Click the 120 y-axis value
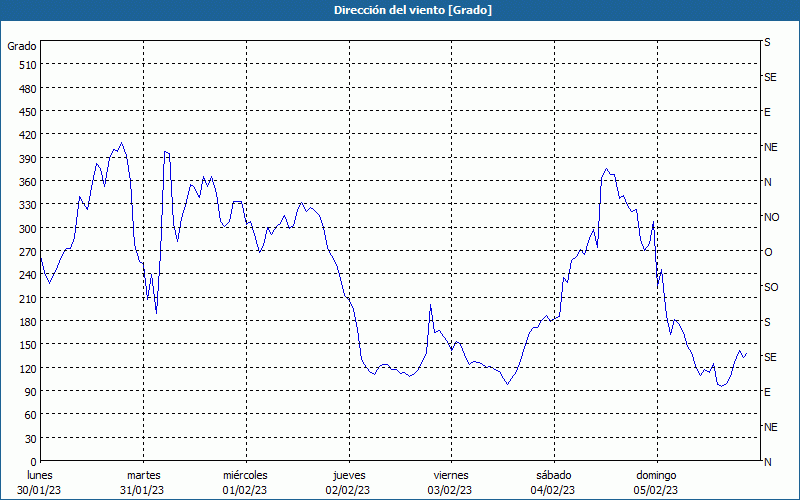 tap(28, 368)
